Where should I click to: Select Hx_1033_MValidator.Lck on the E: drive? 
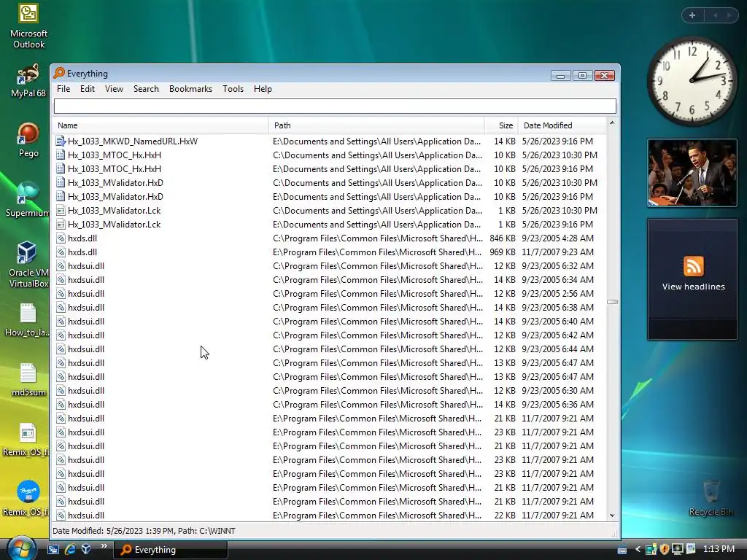[x=114, y=225]
